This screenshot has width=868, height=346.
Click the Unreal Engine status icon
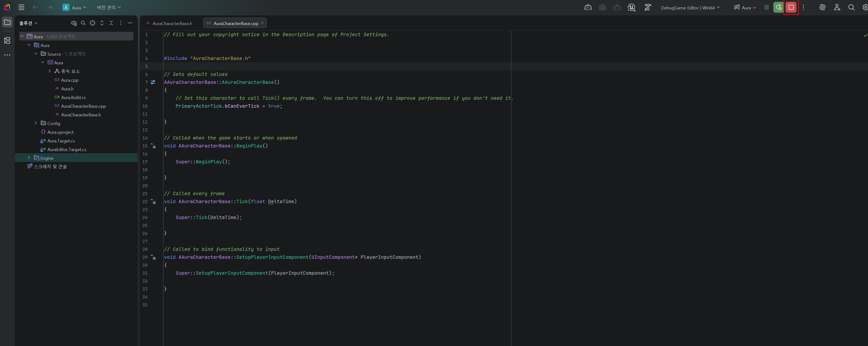pos(631,7)
